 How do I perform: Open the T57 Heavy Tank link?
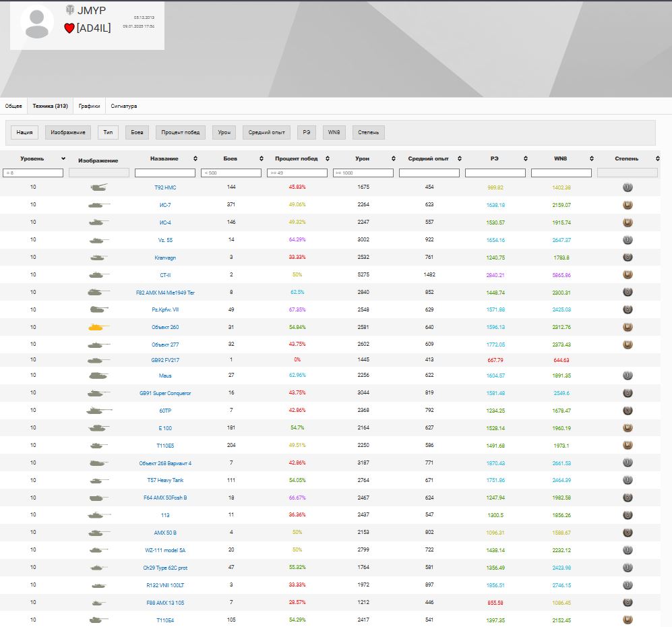coord(165,480)
